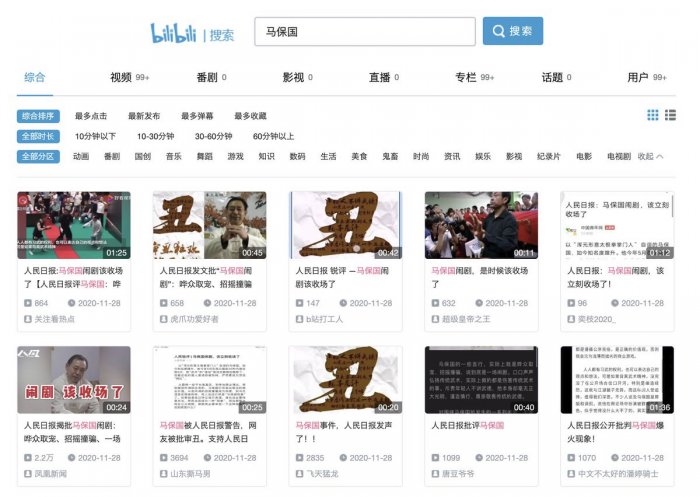Collapse category filters with 收起 chevron
The width and height of the screenshot is (700, 497).
coord(650,156)
